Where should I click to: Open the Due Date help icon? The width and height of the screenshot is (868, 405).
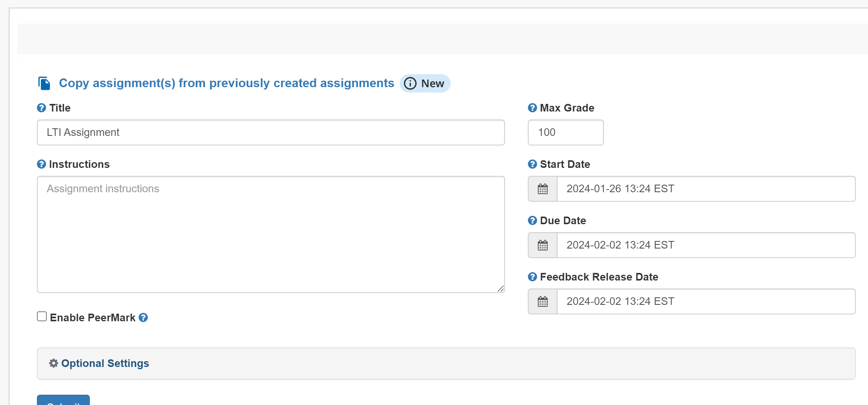532,220
